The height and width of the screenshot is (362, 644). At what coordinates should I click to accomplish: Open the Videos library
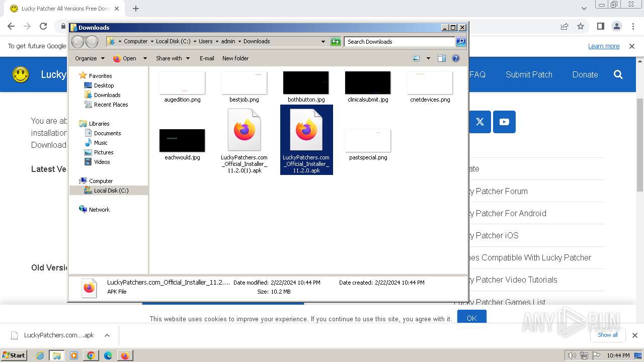102,162
